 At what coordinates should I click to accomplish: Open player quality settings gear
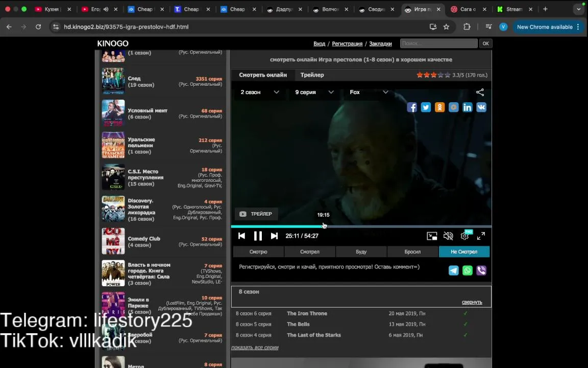coord(464,236)
